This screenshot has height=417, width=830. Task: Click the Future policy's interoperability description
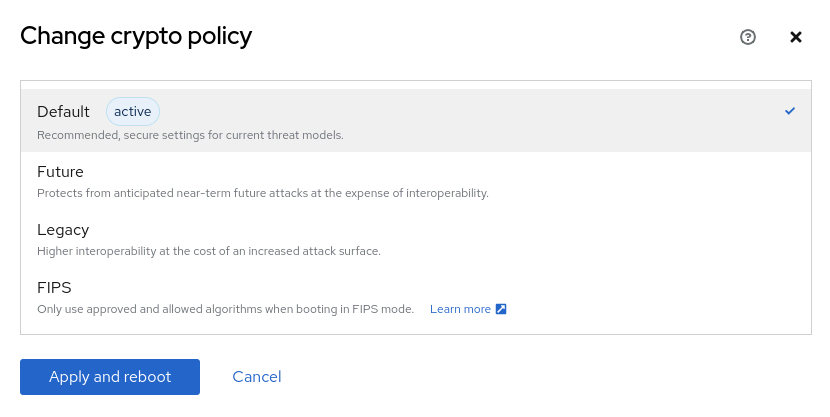pos(262,193)
